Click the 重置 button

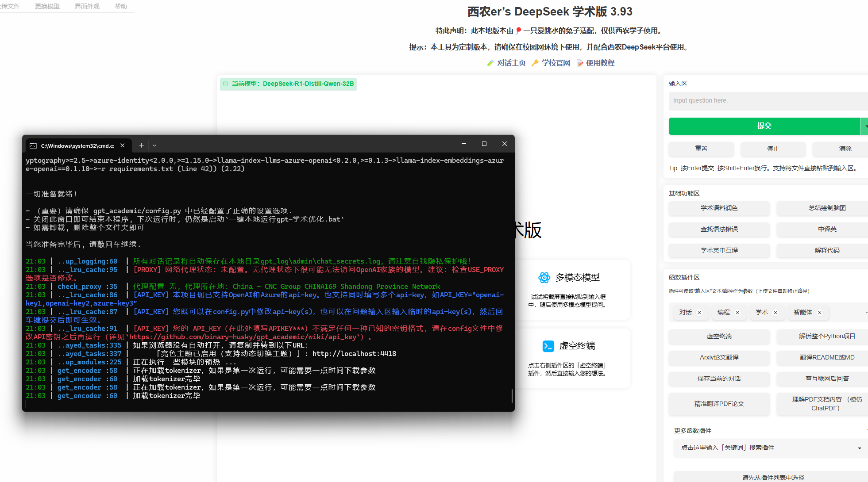coord(701,149)
